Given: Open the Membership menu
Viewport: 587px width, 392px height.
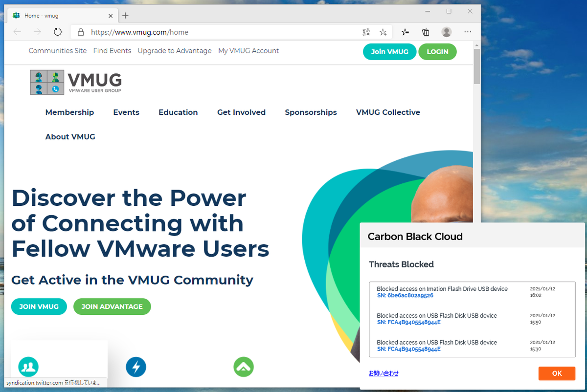Looking at the screenshot, I should click(x=69, y=112).
